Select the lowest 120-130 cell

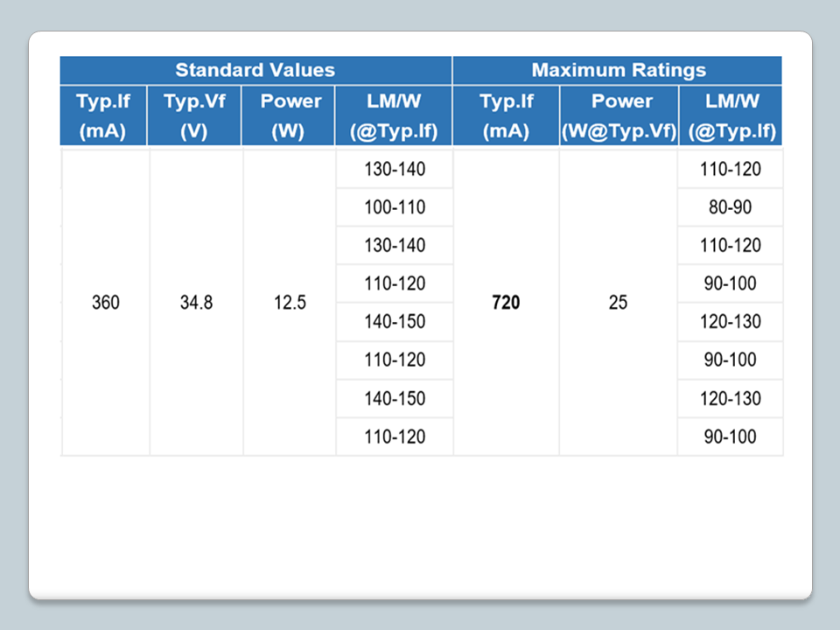(x=730, y=398)
